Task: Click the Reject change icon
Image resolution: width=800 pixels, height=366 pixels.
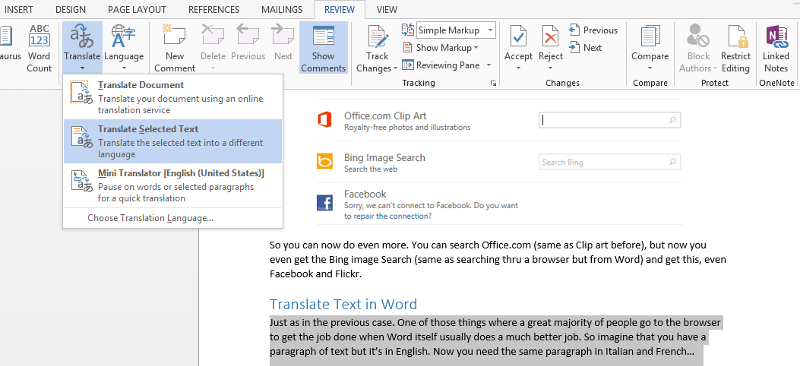Action: tap(551, 37)
